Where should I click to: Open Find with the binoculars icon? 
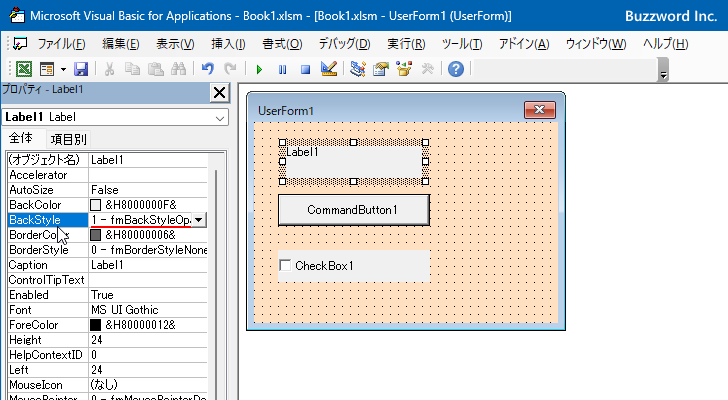pyautogui.click(x=178, y=69)
